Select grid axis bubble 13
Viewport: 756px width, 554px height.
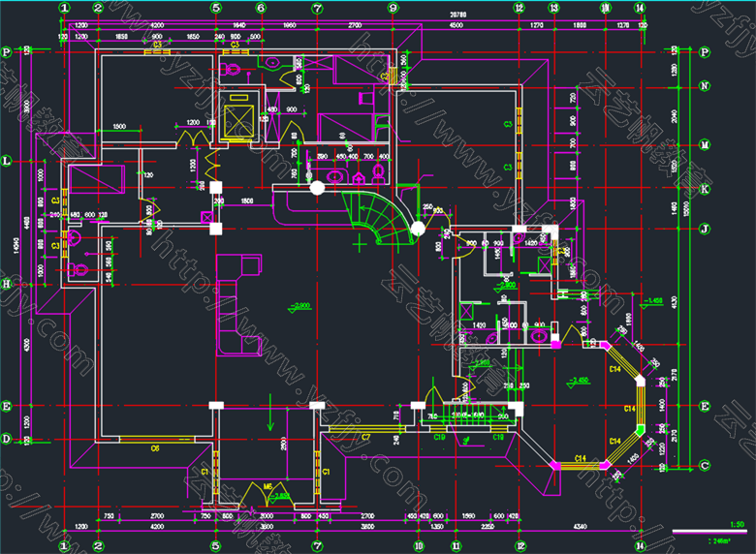[554, 8]
